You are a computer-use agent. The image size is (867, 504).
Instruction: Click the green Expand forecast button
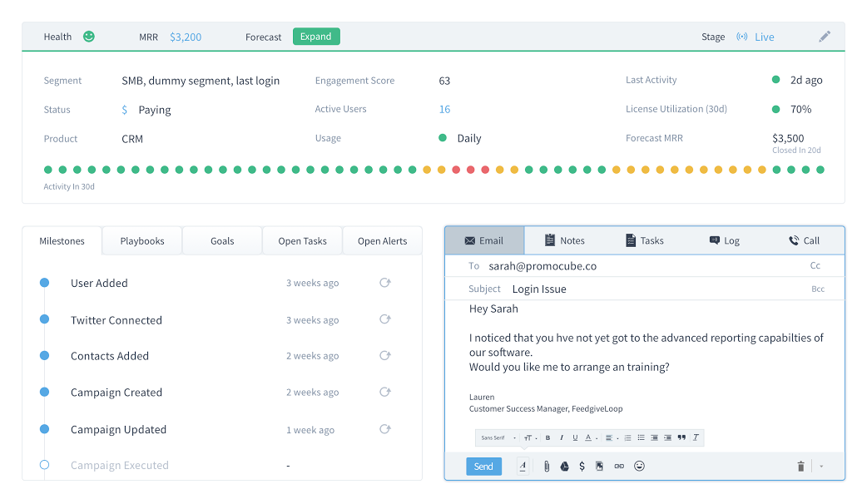[x=315, y=37]
